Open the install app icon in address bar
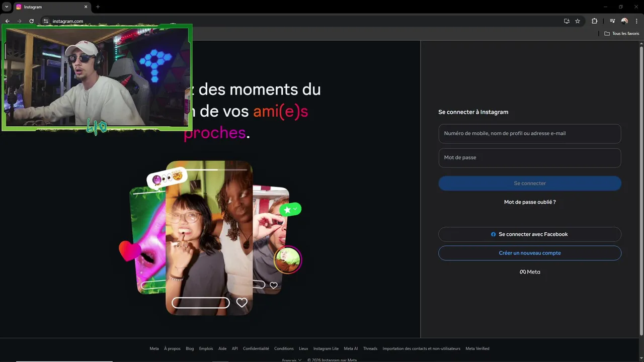Image resolution: width=644 pixels, height=362 pixels. (567, 21)
